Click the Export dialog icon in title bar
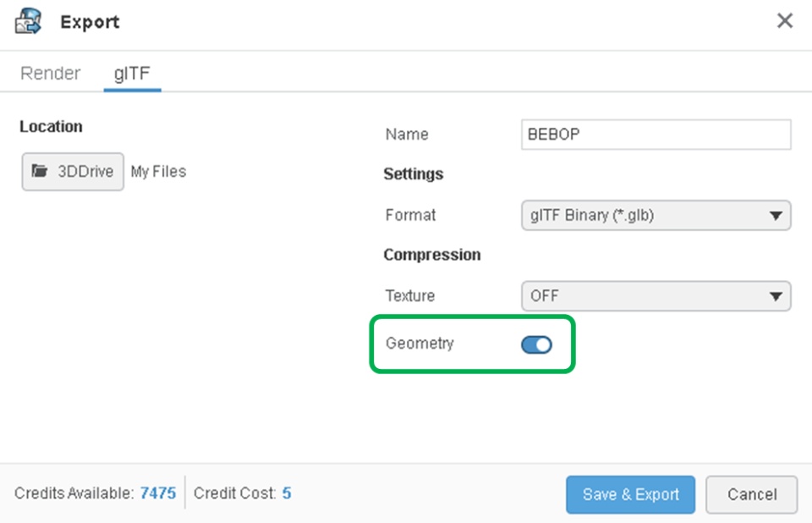Screen dimensions: 812x523 click(29, 21)
